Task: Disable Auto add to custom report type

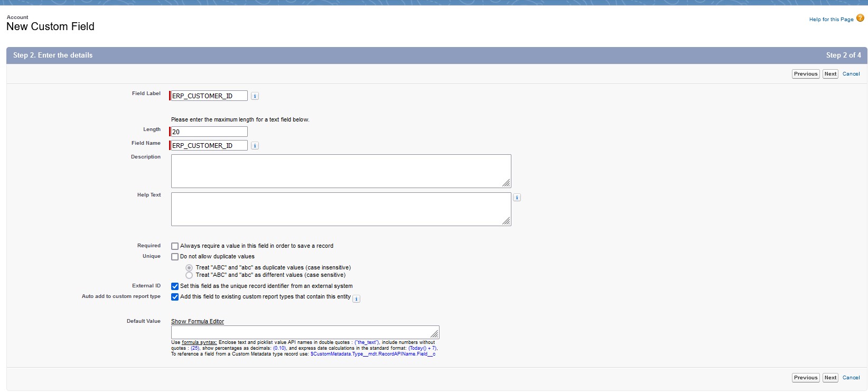Action: click(175, 297)
